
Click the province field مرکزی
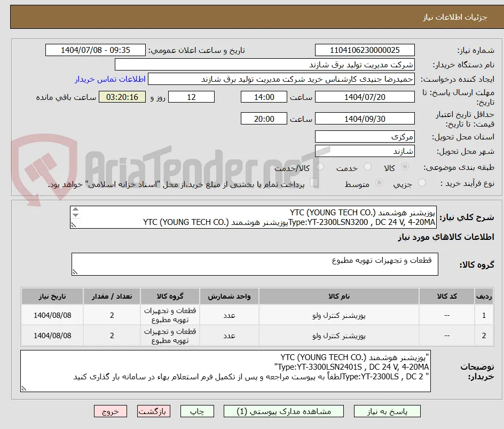pos(365,137)
